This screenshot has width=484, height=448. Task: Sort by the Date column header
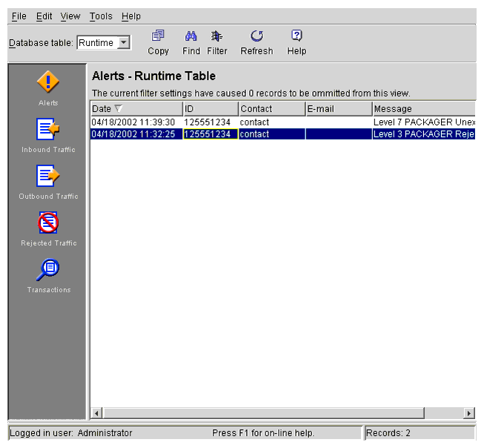coord(136,109)
